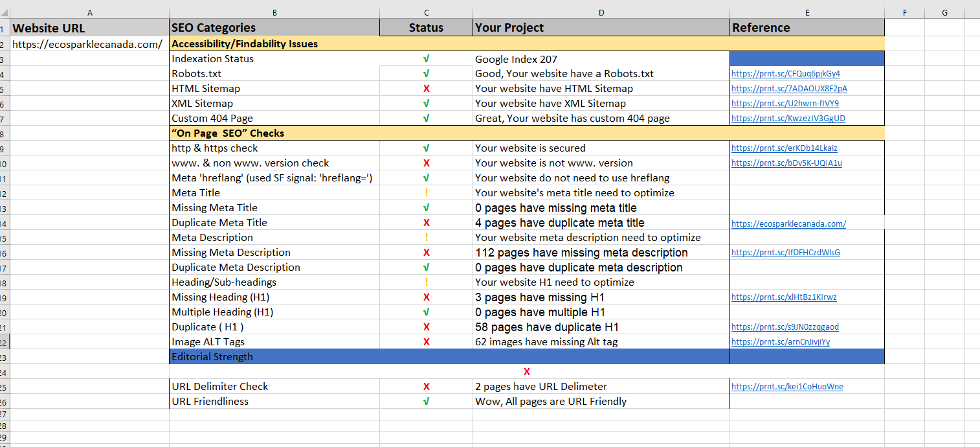The height and width of the screenshot is (447, 980).
Task: Click the green check for Indexation Status
Action: 426,59
